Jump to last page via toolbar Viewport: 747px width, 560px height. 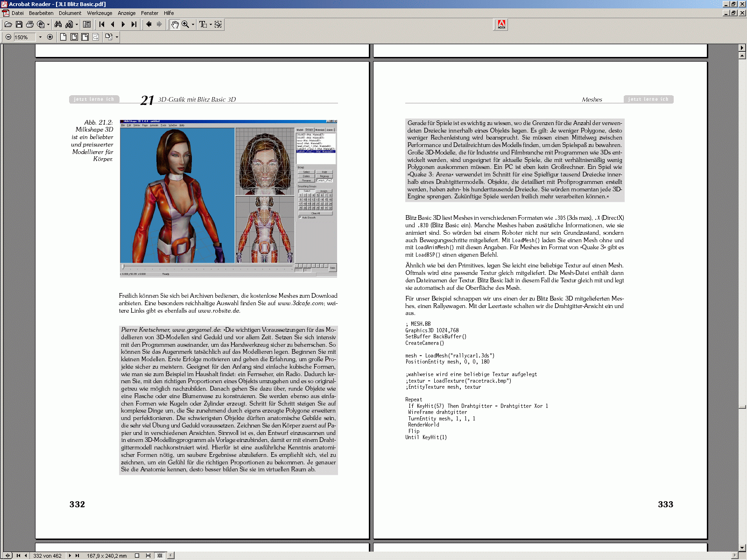(x=134, y=24)
